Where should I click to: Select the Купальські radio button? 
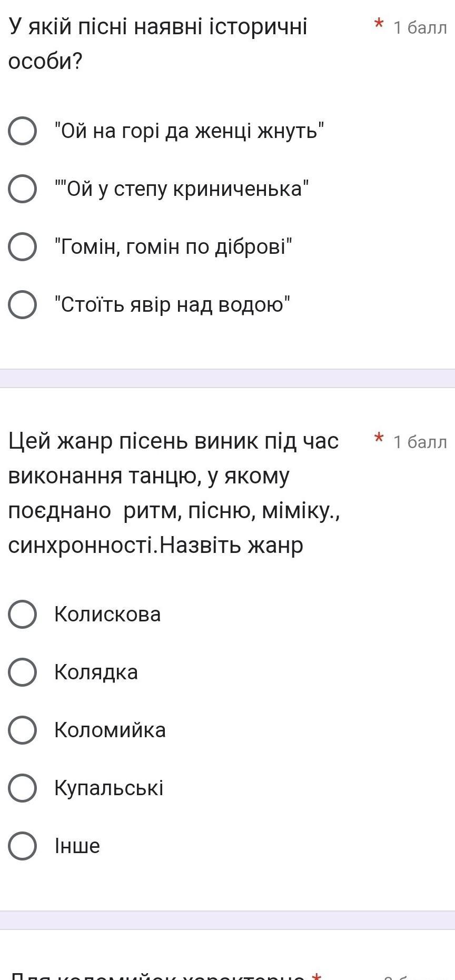coord(23,788)
